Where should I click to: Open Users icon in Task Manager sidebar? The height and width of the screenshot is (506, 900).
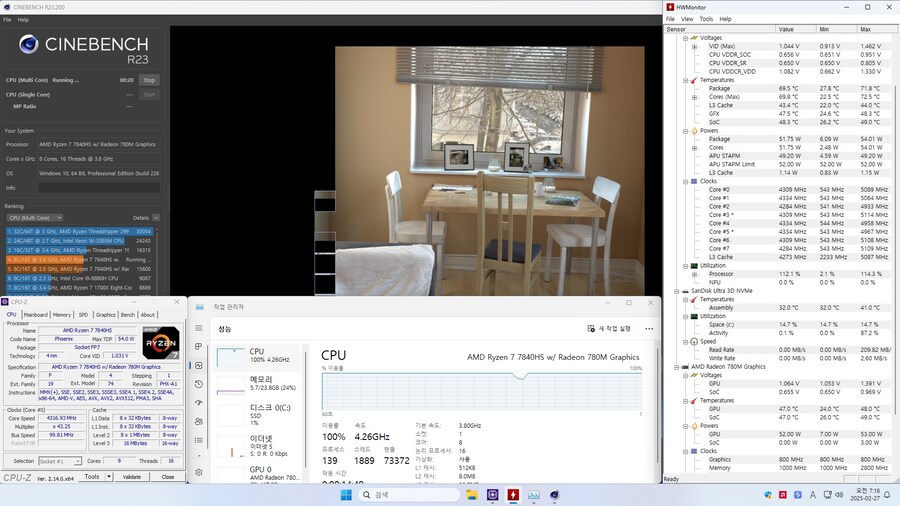(199, 421)
